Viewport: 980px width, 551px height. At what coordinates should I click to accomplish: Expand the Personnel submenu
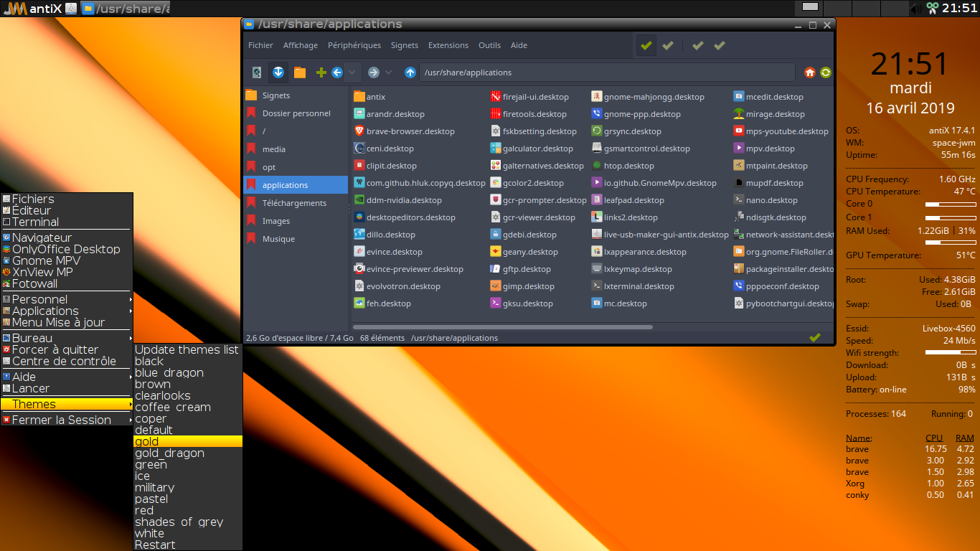click(67, 299)
